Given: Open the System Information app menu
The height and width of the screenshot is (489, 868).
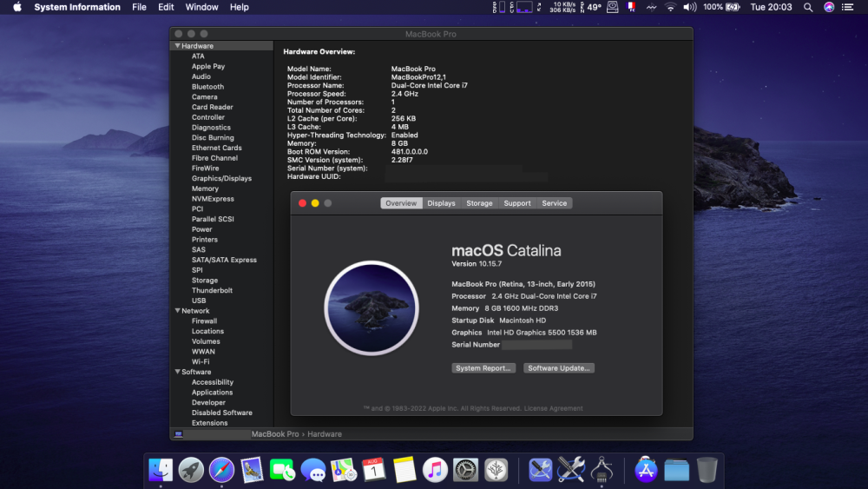Looking at the screenshot, I should [77, 7].
